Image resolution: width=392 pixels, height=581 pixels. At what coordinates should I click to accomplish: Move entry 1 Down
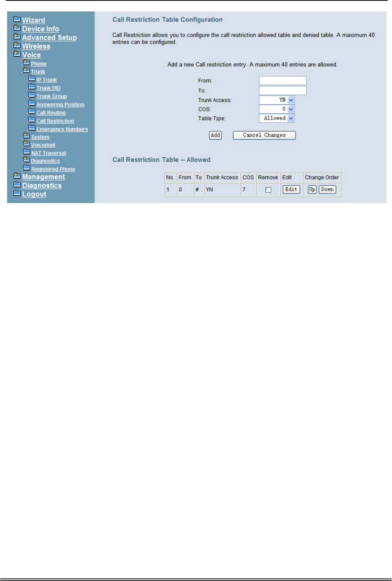(327, 189)
